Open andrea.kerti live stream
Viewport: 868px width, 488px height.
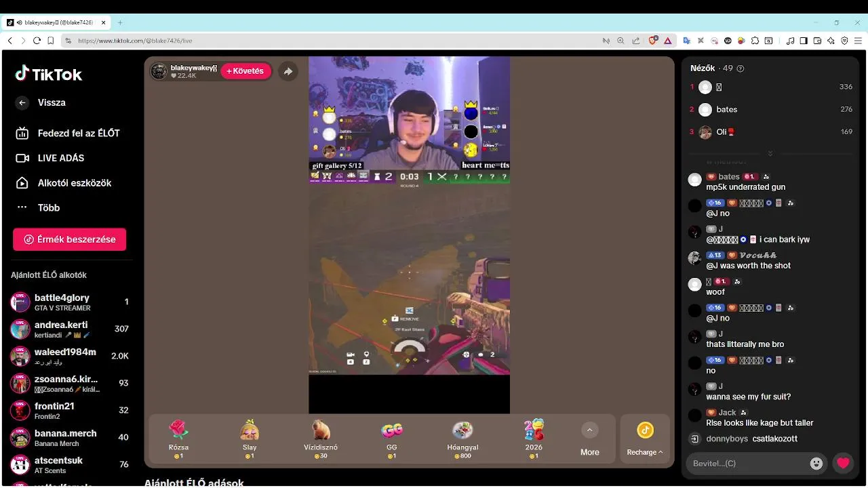(x=69, y=329)
